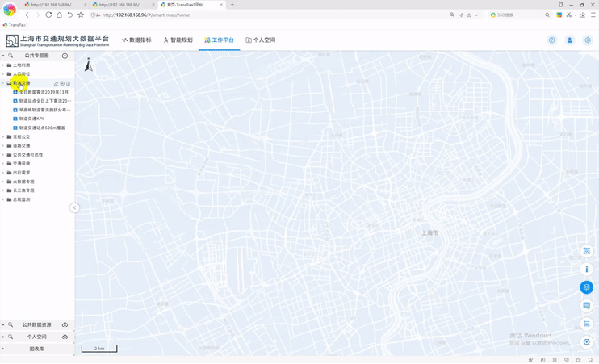Toggle layer 全日断面客流2019年11月
The width and height of the screenshot is (599, 364).
click(x=15, y=92)
